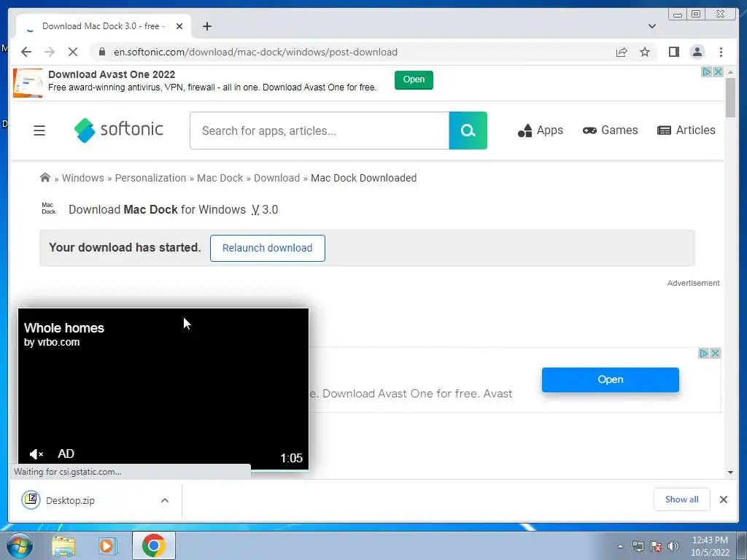
Task: Click the page scrollbar down arrow
Action: tap(730, 472)
